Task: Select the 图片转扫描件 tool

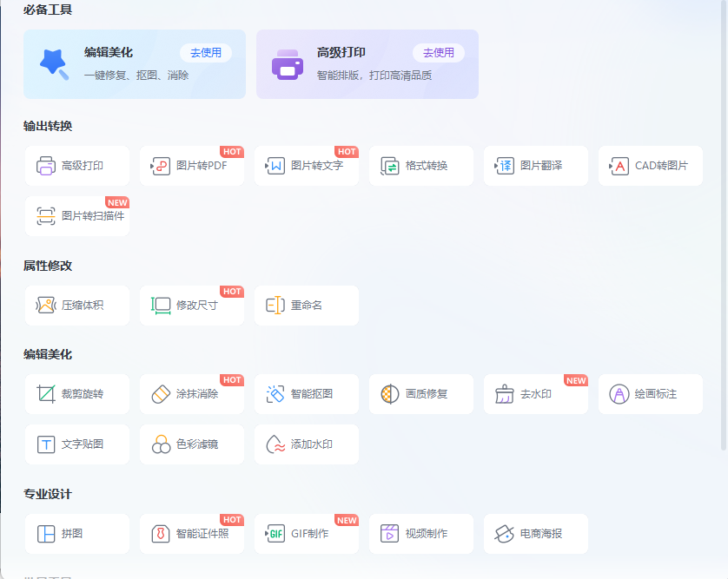Action: pos(77,216)
